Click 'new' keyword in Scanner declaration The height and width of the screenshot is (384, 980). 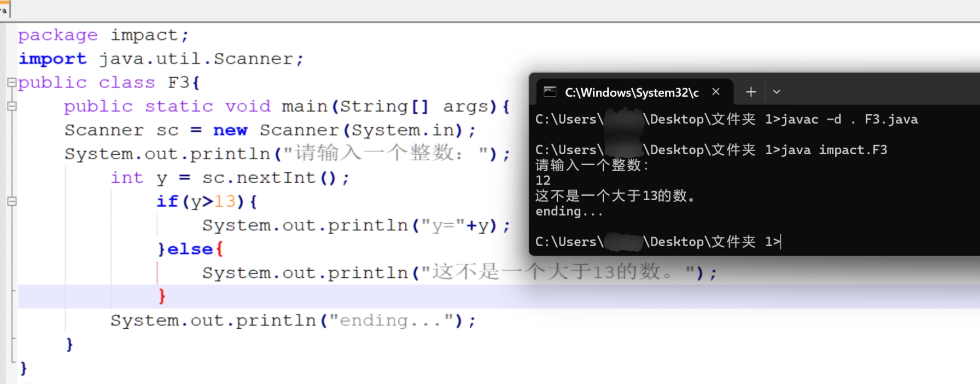point(230,130)
